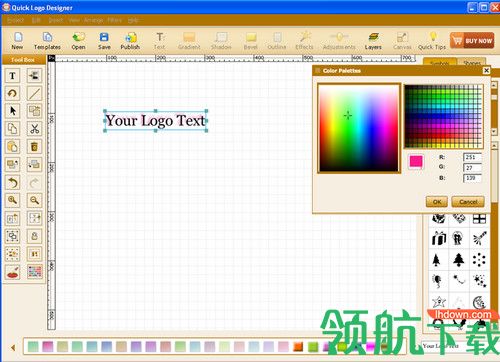Image resolution: width=500 pixels, height=362 pixels.
Task: Select the orange swatch in bottom strip
Action: pyautogui.click(x=298, y=347)
